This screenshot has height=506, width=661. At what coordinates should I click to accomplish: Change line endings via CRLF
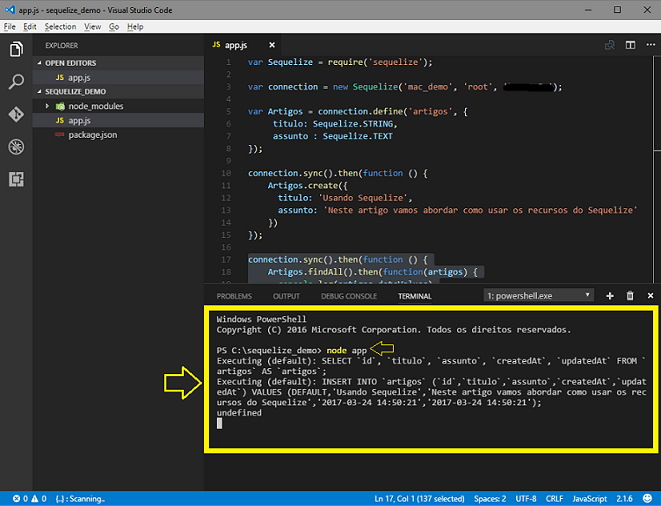tap(554, 498)
